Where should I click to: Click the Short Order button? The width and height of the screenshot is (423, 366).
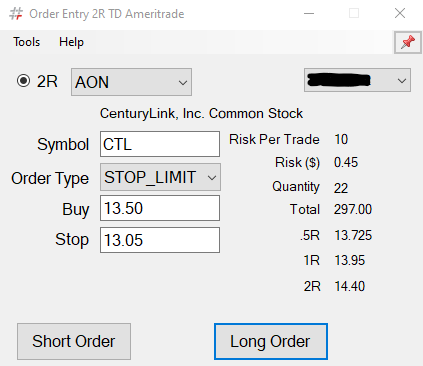click(74, 341)
